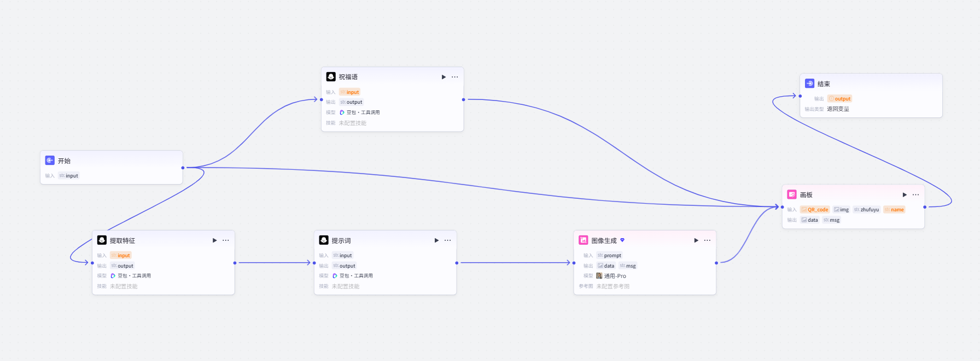
Task: Run the 画板 node with play icon
Action: point(905,194)
